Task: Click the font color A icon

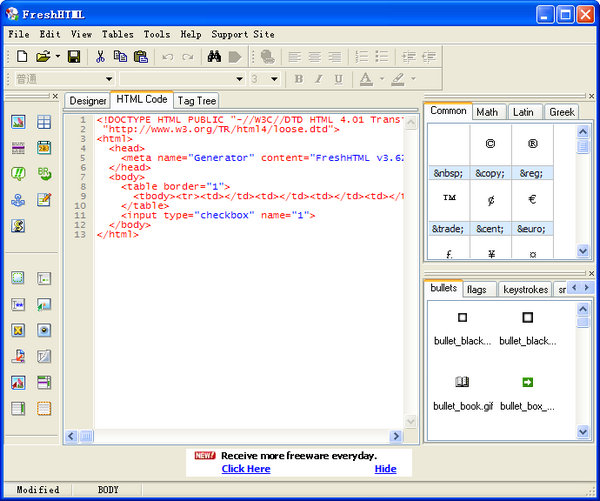Action: point(365,79)
